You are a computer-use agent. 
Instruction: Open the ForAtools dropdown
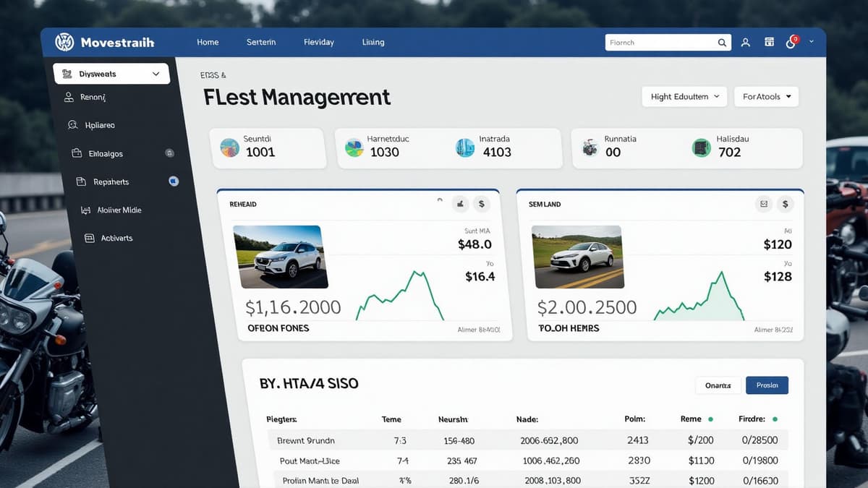tap(765, 95)
